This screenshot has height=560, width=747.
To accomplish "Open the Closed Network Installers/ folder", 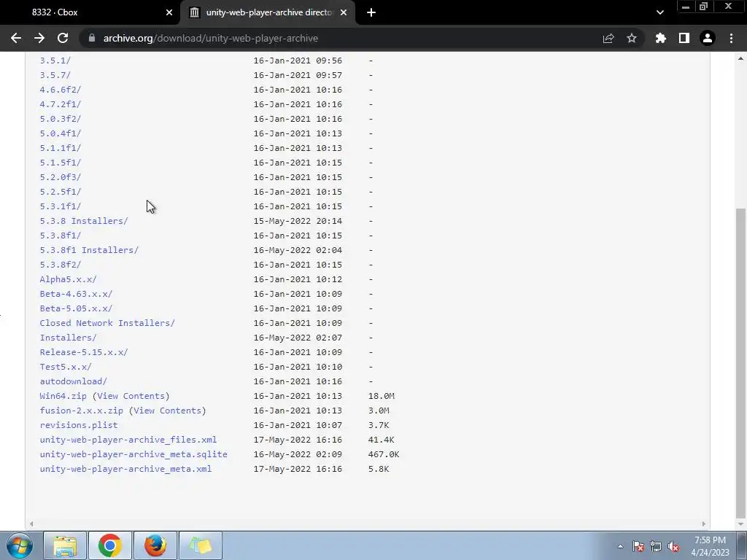I will tap(107, 323).
